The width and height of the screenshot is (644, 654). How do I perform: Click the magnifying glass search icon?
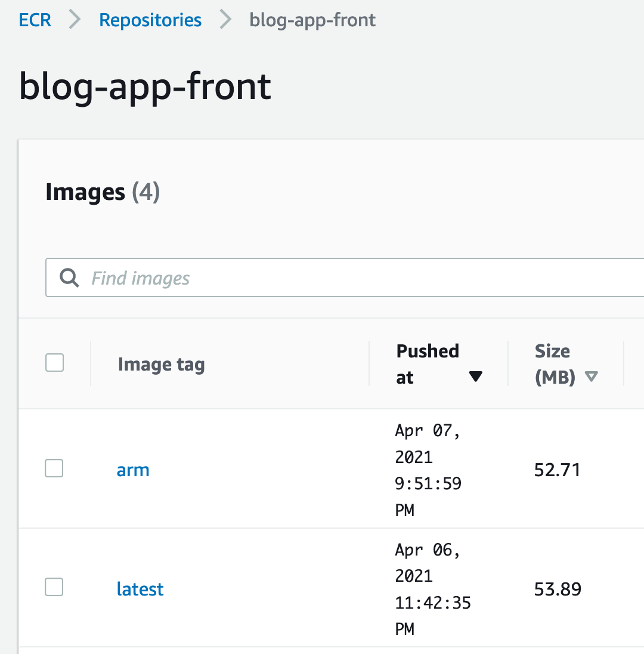pos(70,277)
